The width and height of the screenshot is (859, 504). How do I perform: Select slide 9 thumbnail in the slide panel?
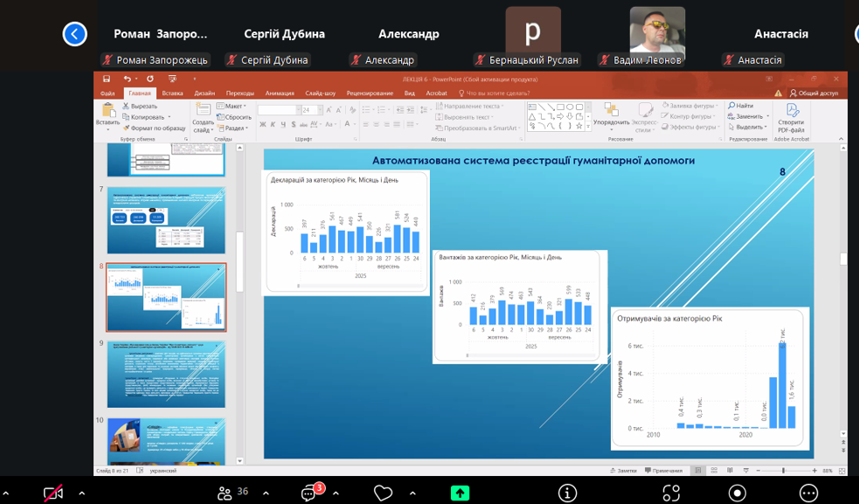click(166, 374)
